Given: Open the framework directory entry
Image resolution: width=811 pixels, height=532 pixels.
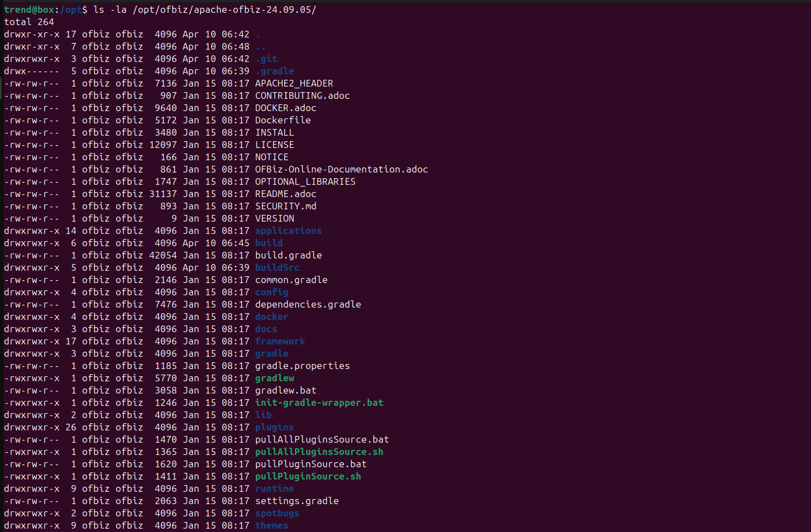Looking at the screenshot, I should (x=280, y=341).
